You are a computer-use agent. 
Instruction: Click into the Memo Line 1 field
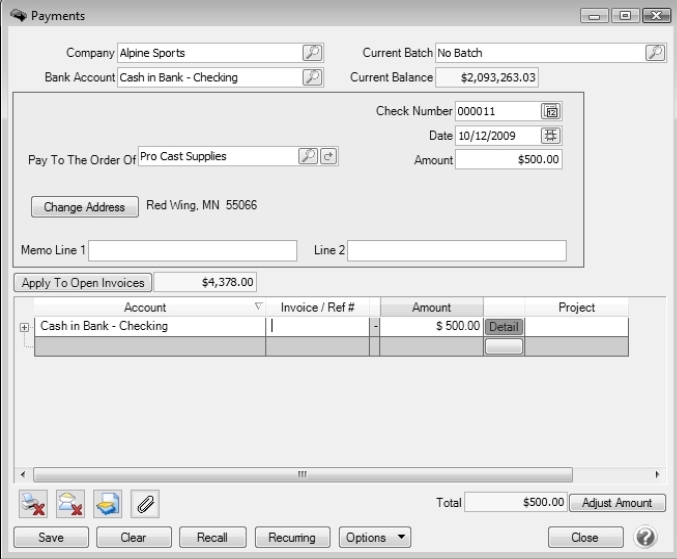pyautogui.click(x=192, y=250)
